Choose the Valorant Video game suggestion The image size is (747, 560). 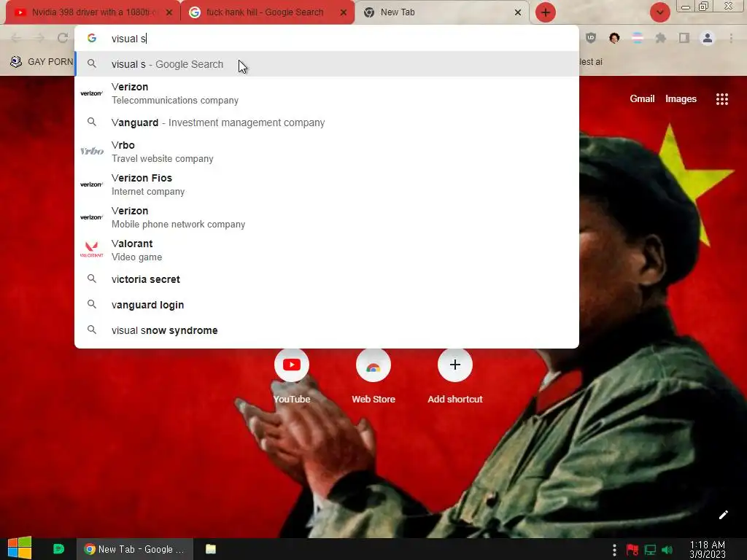(327, 250)
